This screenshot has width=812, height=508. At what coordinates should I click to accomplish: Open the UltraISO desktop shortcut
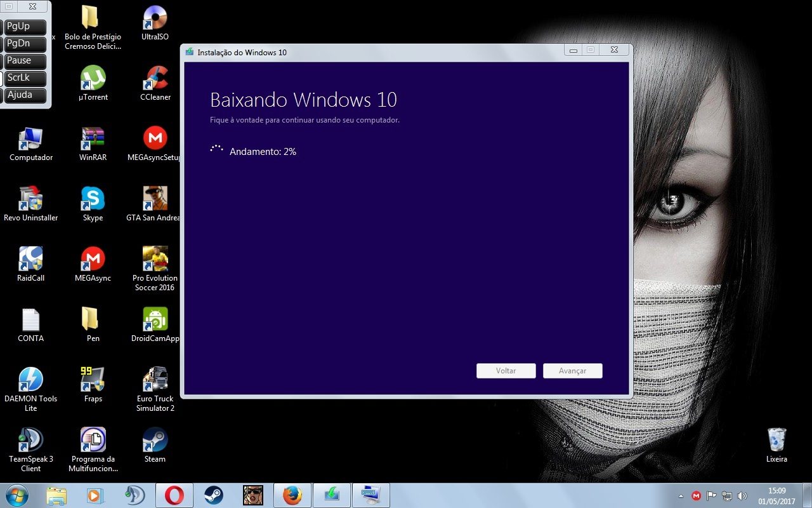pos(155,23)
